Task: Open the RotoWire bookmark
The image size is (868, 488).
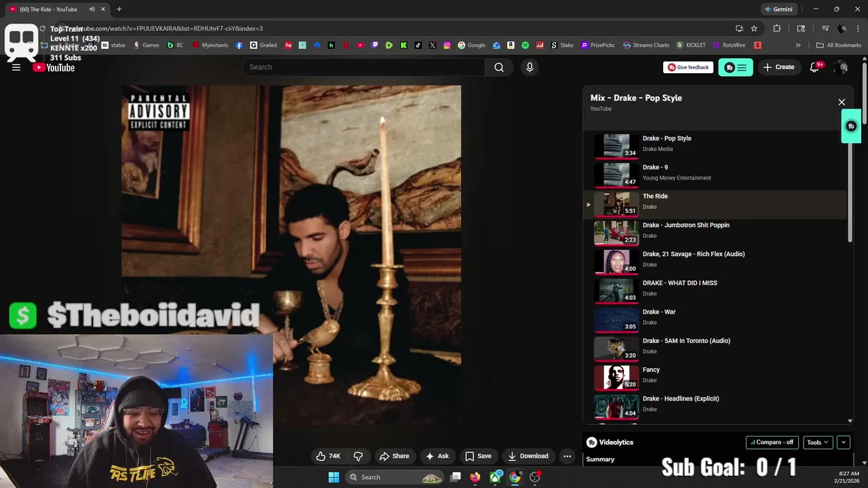Action: click(730, 45)
